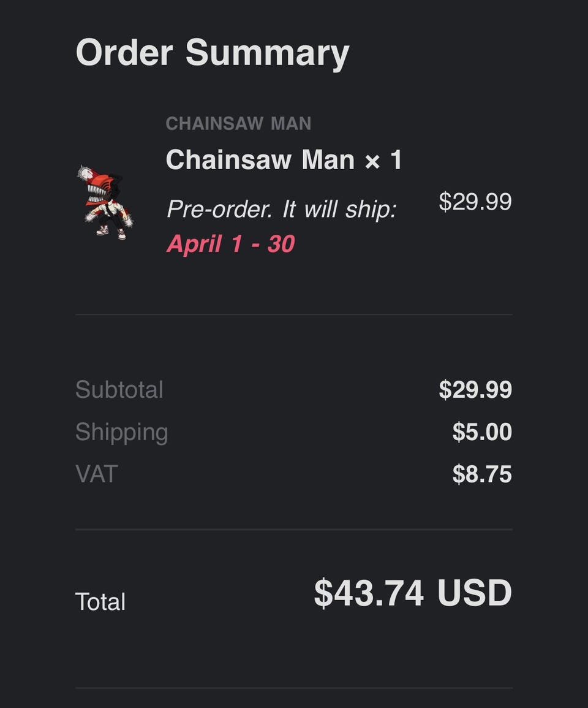The image size is (588, 708).
Task: Open the Chainsaw Man × 1 product title
Action: [260, 160]
